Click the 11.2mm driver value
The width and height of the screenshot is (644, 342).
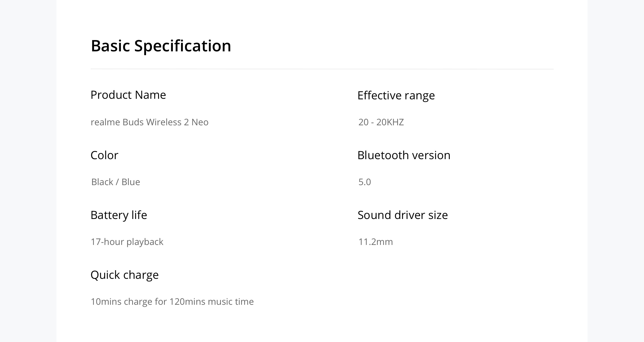click(376, 242)
